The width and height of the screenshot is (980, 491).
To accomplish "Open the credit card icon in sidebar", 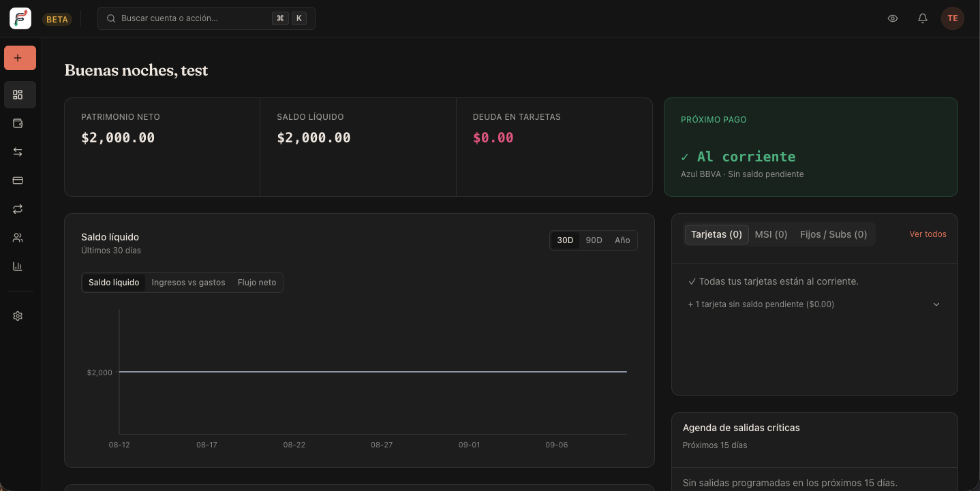I will pyautogui.click(x=18, y=180).
